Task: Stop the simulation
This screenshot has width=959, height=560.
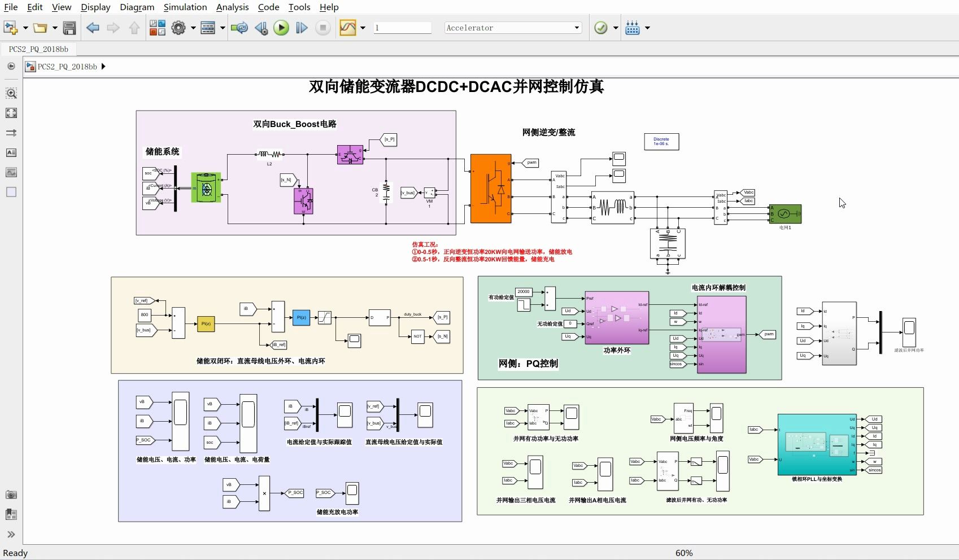Action: (x=322, y=27)
